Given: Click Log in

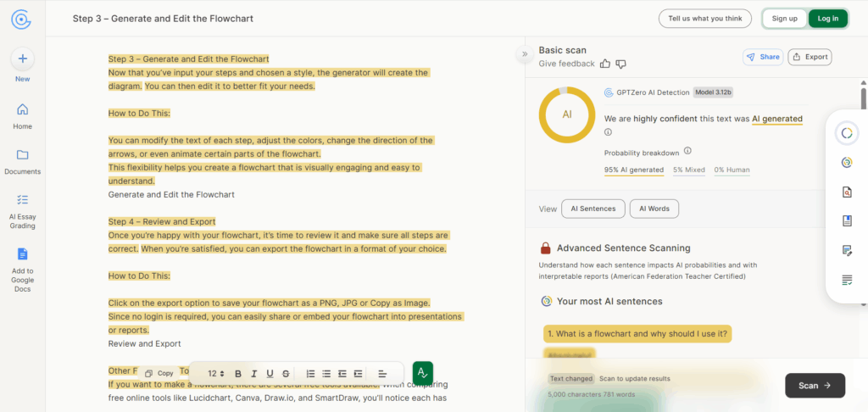Looking at the screenshot, I should pyautogui.click(x=827, y=19).
